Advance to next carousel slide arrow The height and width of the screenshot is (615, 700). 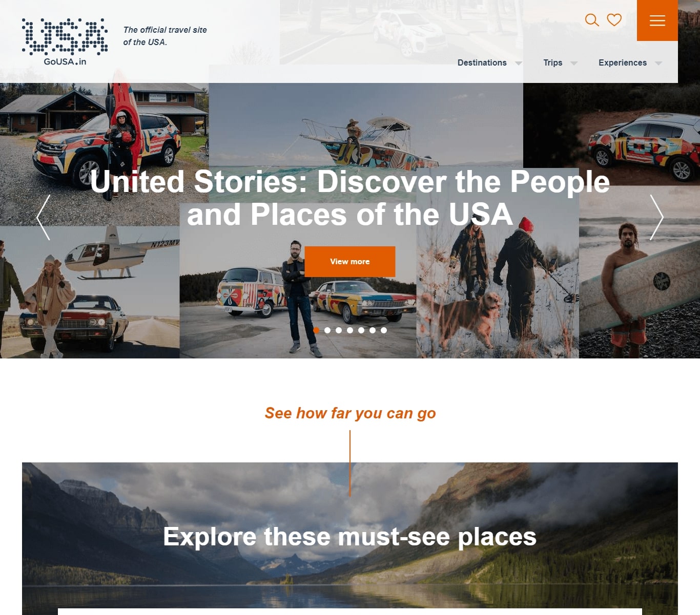[x=656, y=218]
